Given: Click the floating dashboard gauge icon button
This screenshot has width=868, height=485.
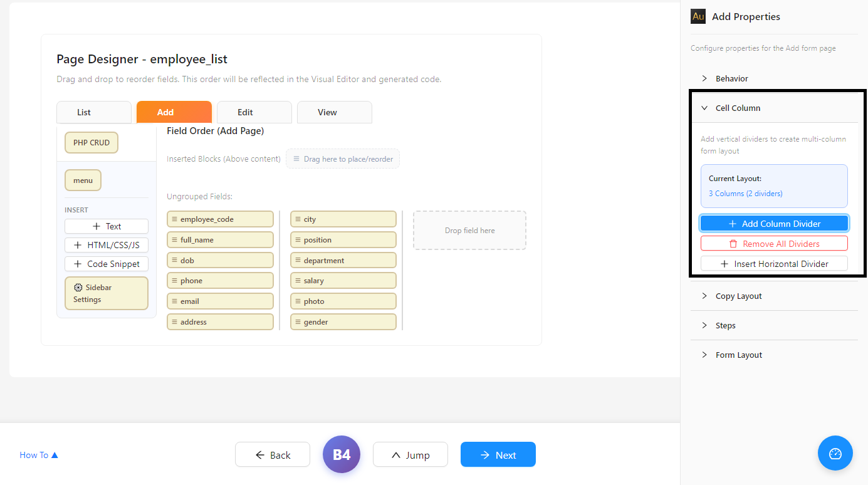Looking at the screenshot, I should [x=835, y=453].
